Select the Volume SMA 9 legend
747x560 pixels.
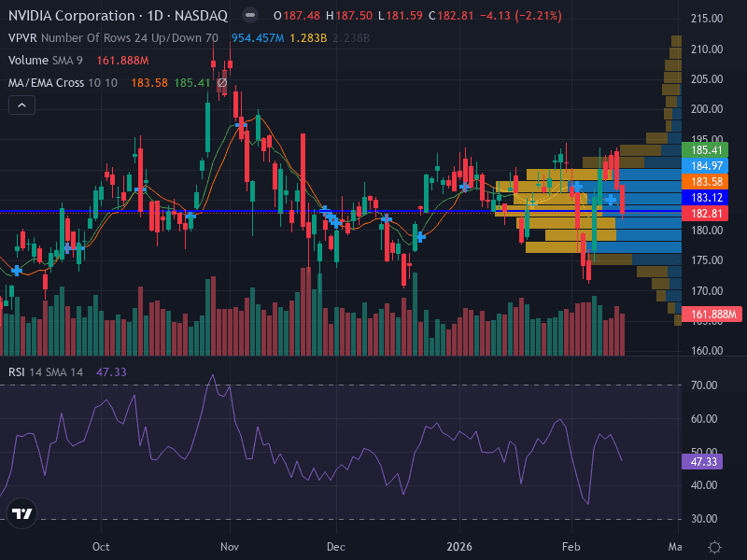point(45,61)
